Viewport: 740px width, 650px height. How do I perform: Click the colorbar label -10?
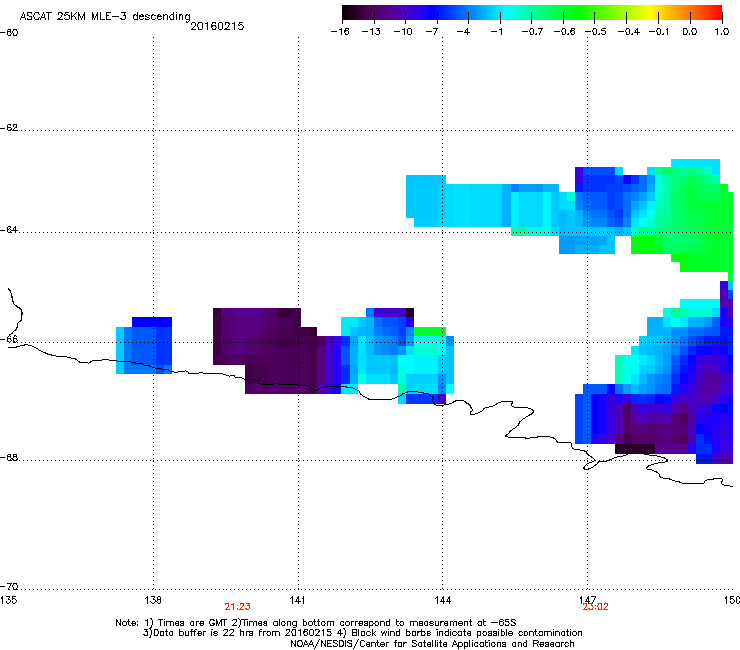(403, 32)
